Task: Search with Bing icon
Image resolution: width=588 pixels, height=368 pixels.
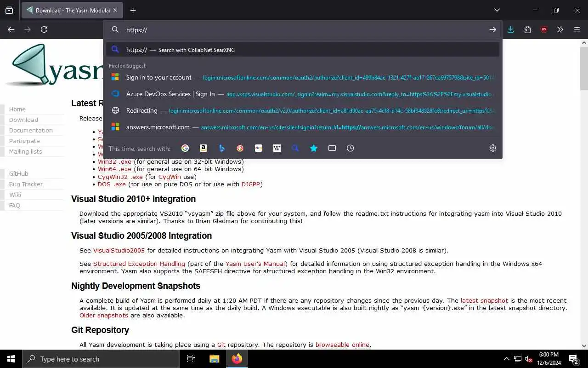Action: [x=222, y=148]
